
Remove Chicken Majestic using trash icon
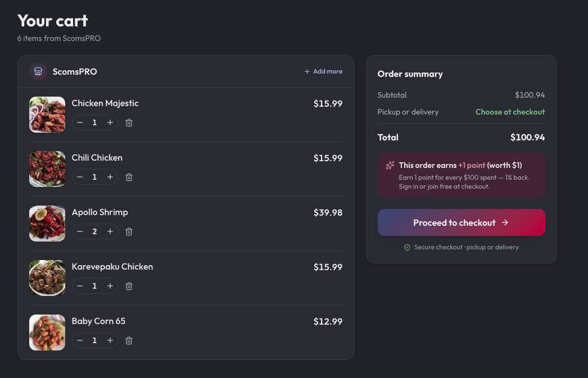point(129,122)
